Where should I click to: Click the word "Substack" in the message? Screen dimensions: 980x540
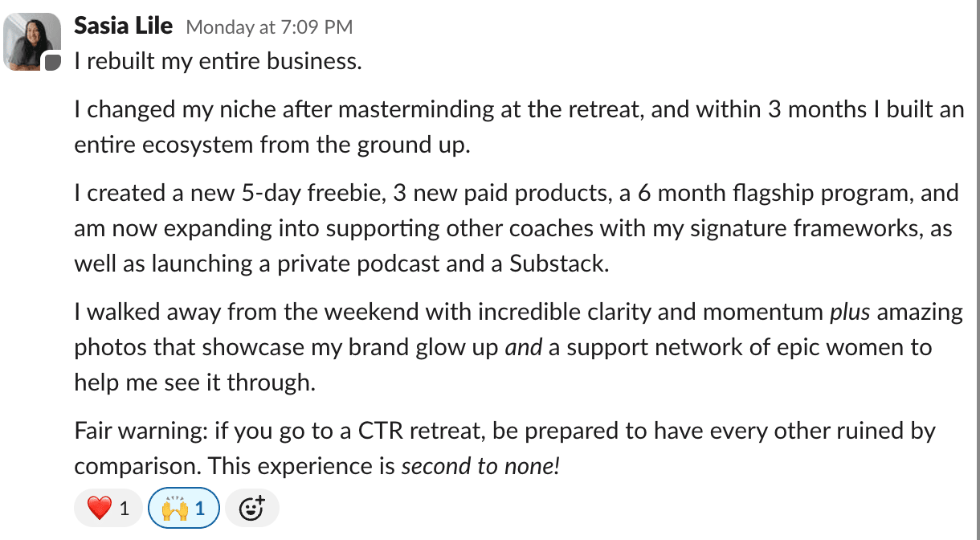(557, 264)
